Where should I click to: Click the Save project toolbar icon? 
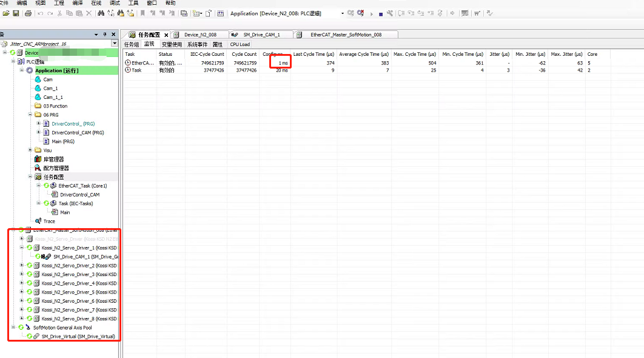(16, 13)
